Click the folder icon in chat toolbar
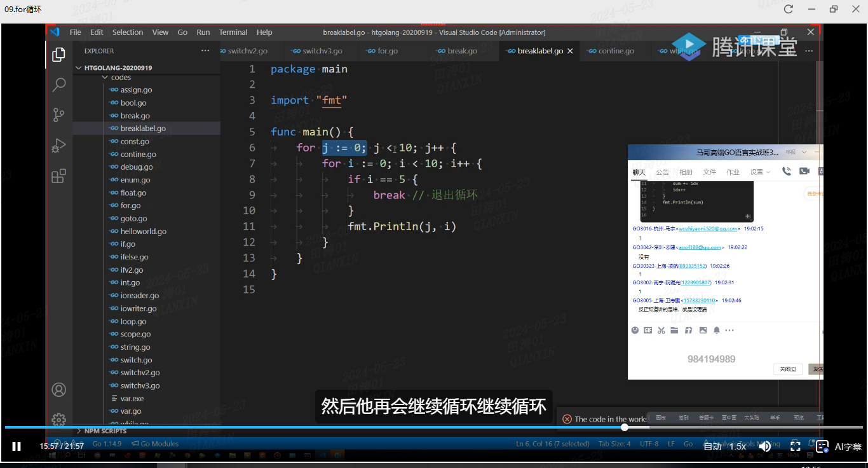The height and width of the screenshot is (468, 868). [674, 330]
